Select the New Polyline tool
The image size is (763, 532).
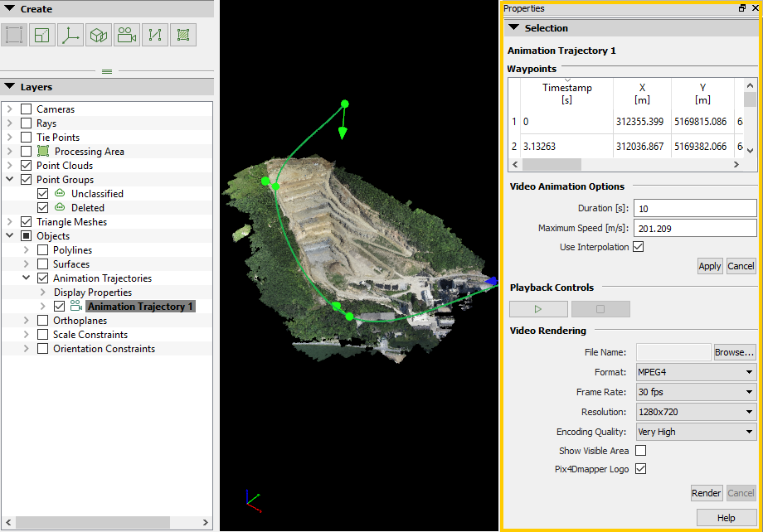click(x=154, y=35)
